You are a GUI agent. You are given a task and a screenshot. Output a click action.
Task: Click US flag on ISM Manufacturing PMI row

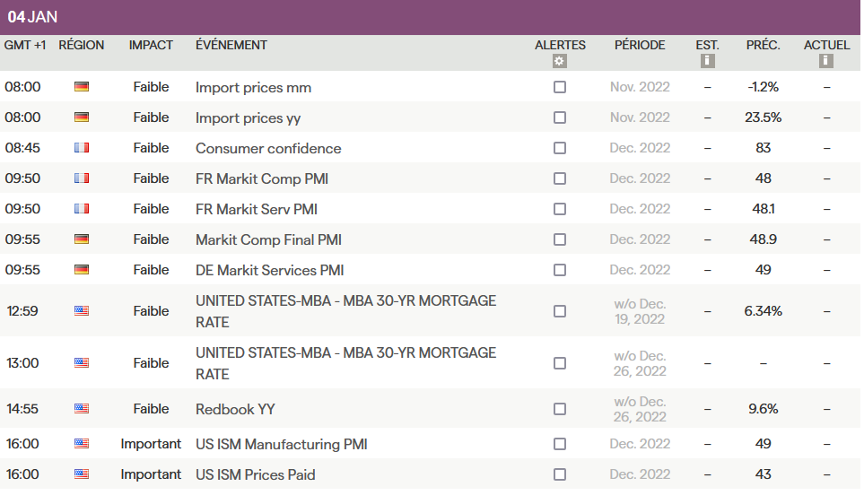coord(82,444)
